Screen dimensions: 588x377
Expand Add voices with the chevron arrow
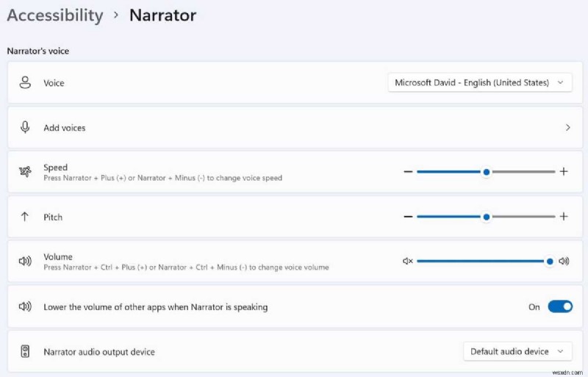point(567,128)
